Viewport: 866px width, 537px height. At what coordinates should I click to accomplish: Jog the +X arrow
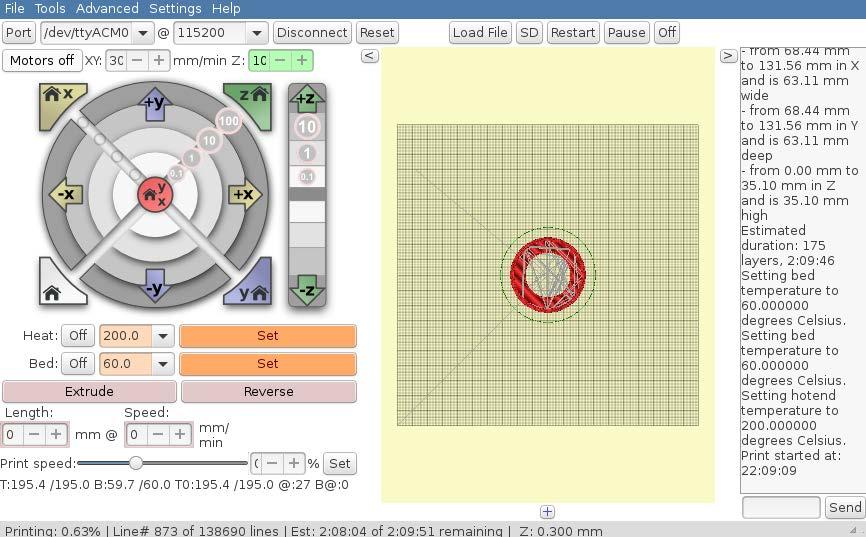(244, 194)
